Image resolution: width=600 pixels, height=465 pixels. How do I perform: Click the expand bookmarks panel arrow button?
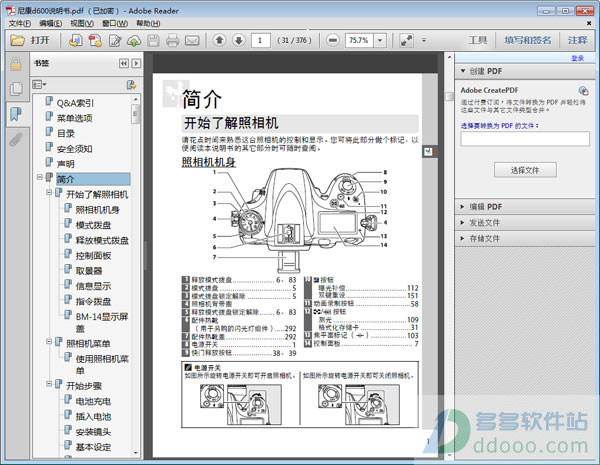(x=136, y=63)
